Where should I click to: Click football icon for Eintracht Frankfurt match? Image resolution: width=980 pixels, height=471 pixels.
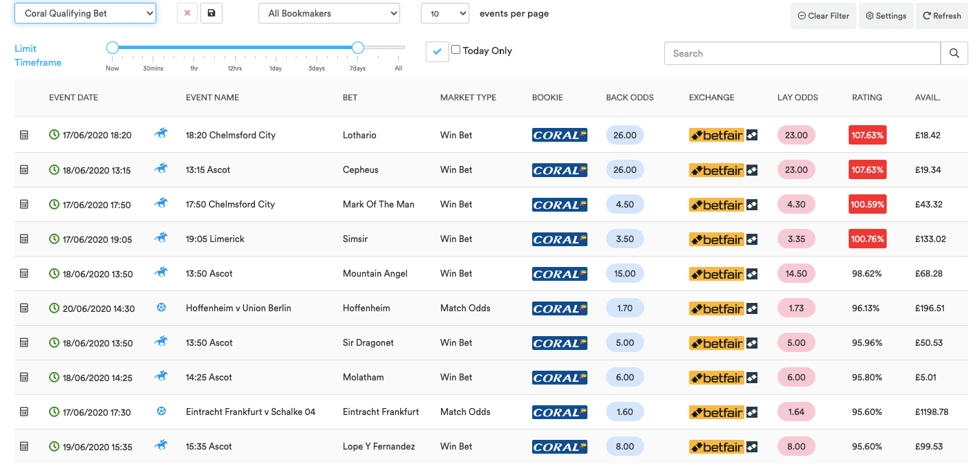pyautogui.click(x=161, y=412)
